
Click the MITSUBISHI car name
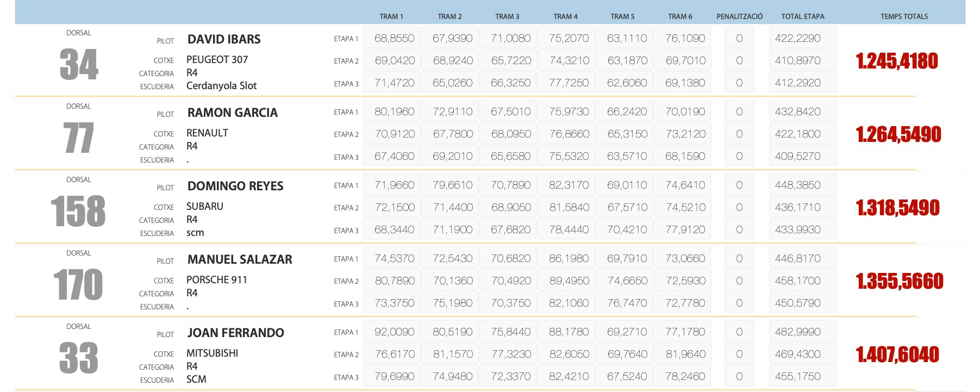[212, 353]
